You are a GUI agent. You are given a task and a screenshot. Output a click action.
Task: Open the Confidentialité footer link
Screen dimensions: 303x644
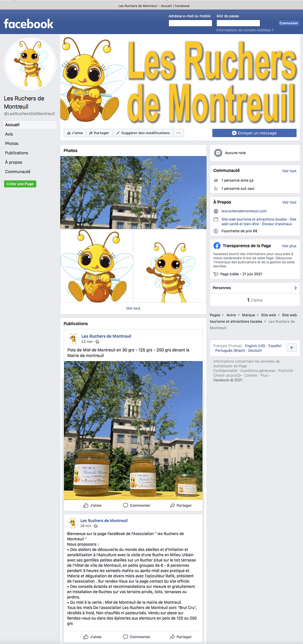[225, 371]
